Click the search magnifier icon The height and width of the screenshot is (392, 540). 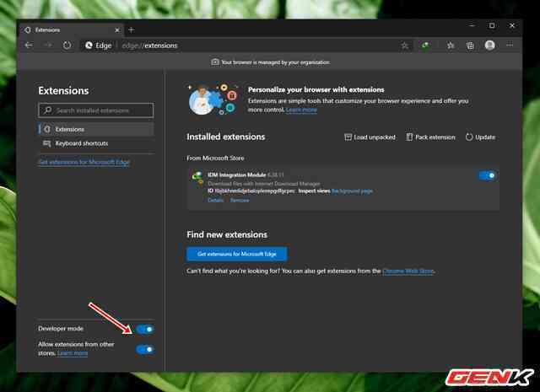point(48,110)
